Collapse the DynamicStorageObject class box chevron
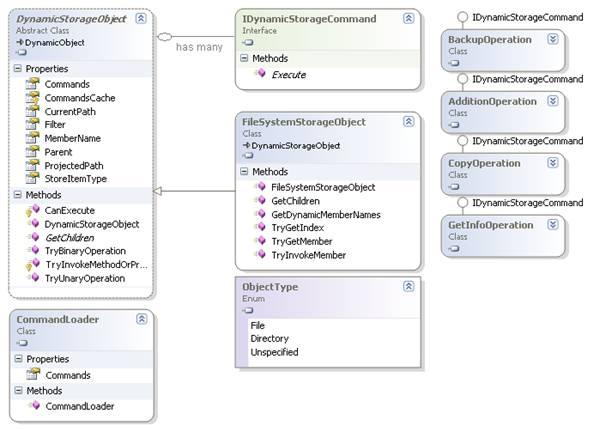Viewport: 589px width, 429px height. coord(141,18)
